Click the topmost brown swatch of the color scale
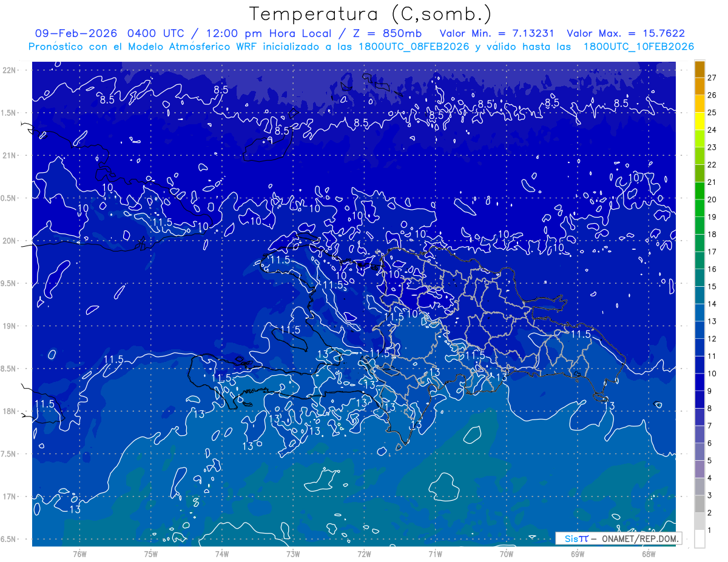 click(x=699, y=69)
